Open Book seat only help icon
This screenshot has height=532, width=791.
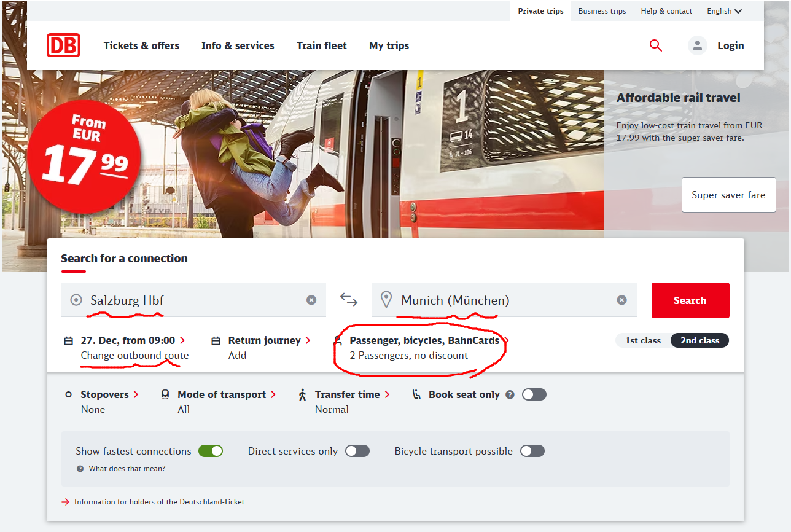510,394
